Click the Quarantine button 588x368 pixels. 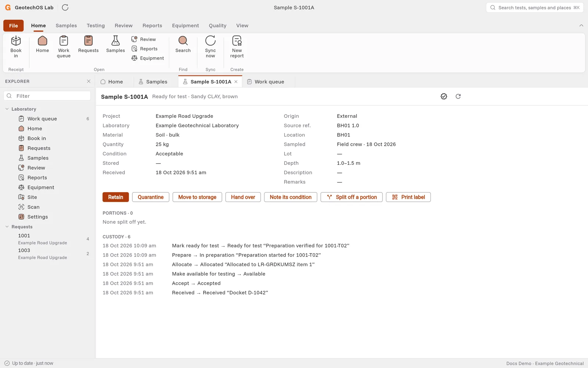(151, 197)
